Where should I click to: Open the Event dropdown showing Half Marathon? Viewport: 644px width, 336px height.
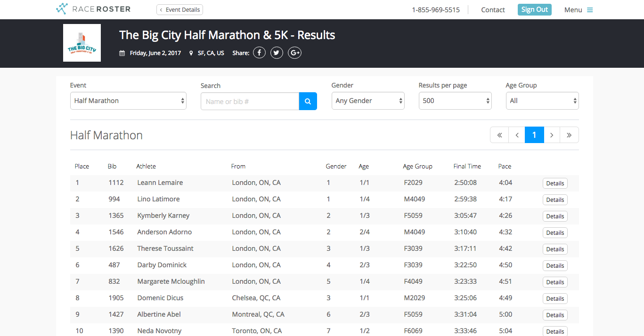pos(128,101)
